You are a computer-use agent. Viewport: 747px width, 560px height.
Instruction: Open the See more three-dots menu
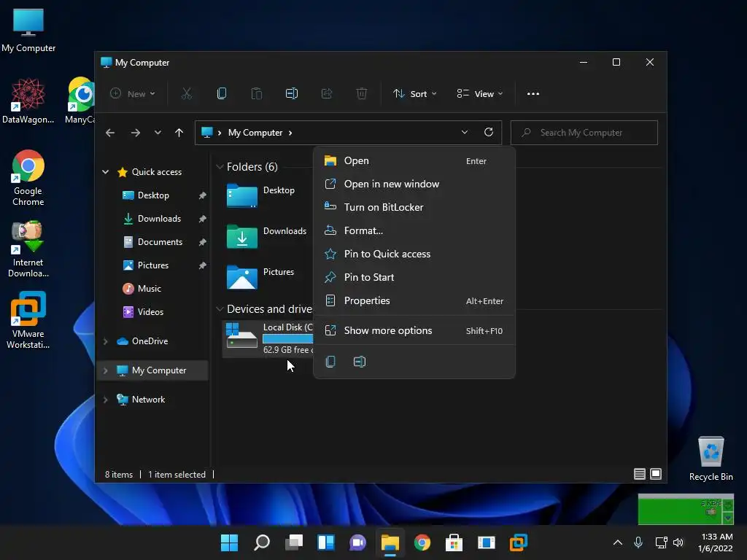click(x=533, y=94)
